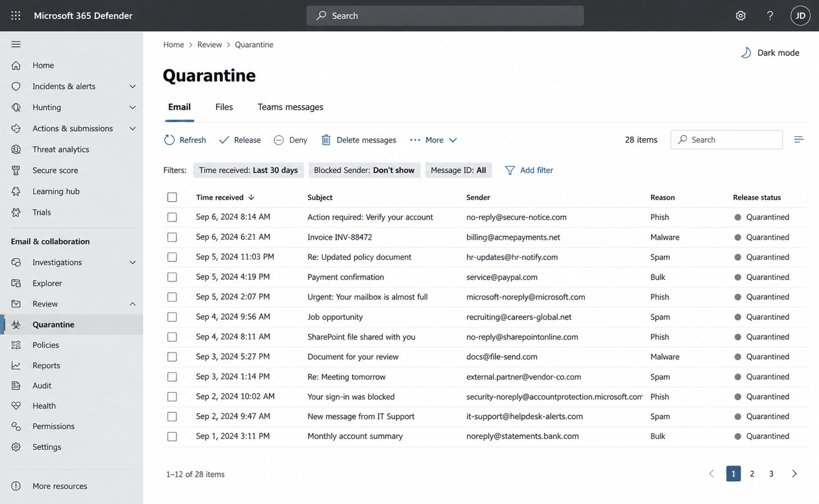Click the help question mark icon
Viewport: 819px width, 504px height.
(x=770, y=16)
